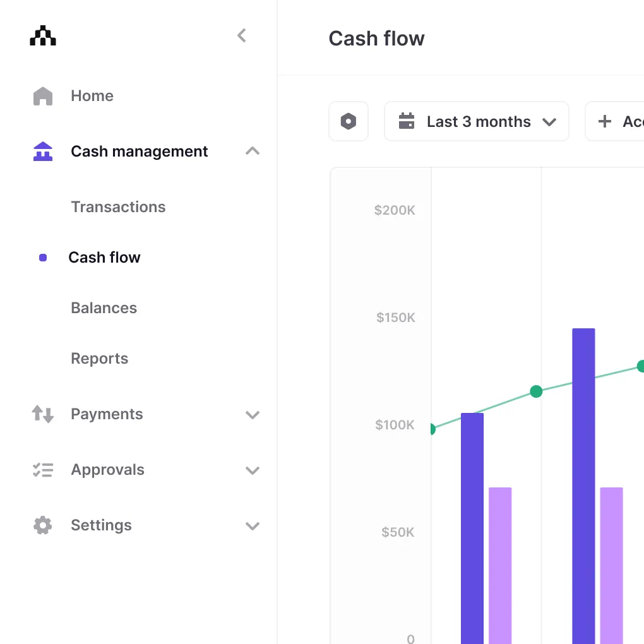The width and height of the screenshot is (644, 644).
Task: Open Transactions from the sidebar
Action: 118,206
